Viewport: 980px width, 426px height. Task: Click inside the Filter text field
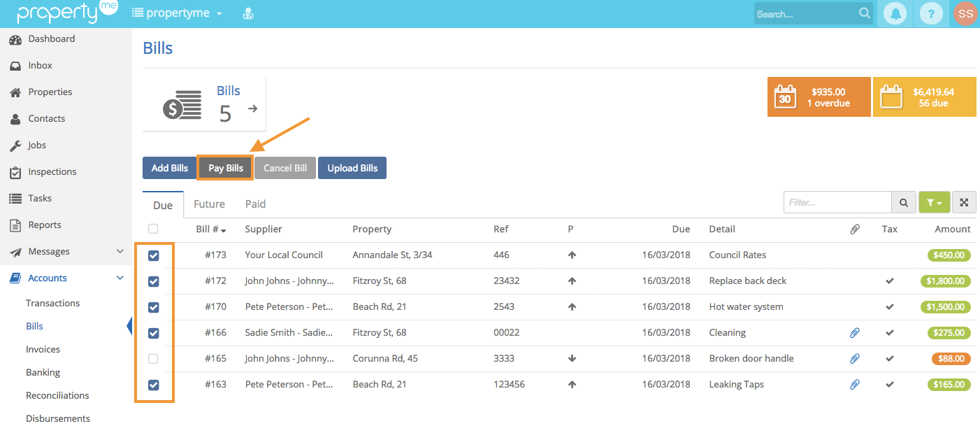(x=837, y=202)
